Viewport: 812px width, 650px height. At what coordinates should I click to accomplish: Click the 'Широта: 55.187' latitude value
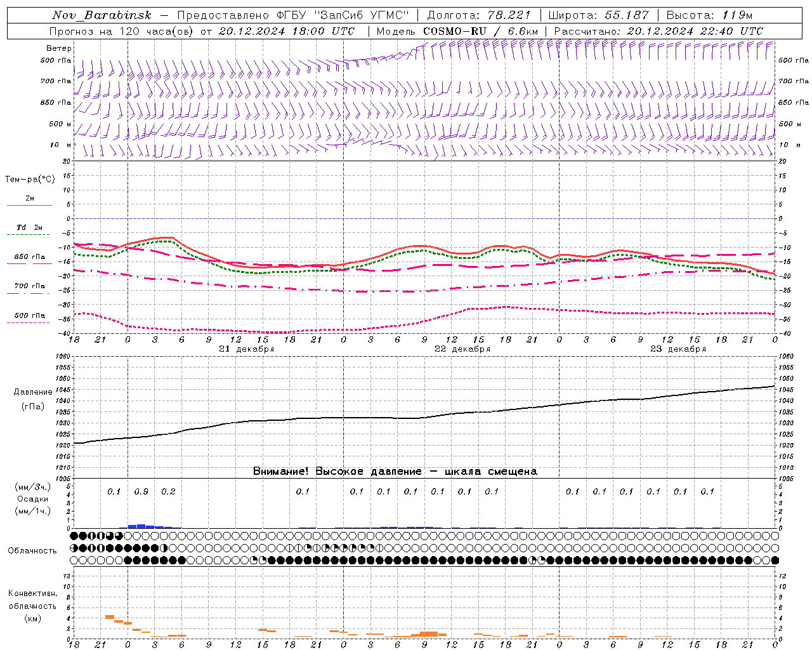pos(599,15)
